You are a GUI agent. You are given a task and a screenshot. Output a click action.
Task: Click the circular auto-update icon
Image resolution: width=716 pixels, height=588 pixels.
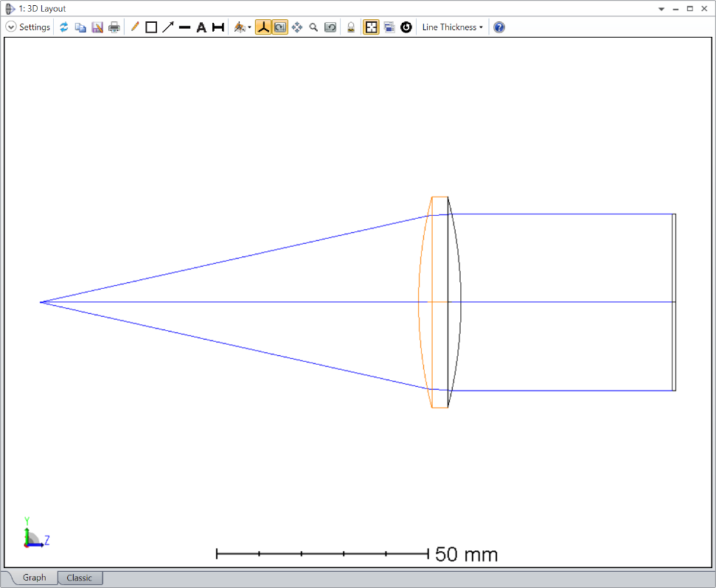tap(406, 27)
